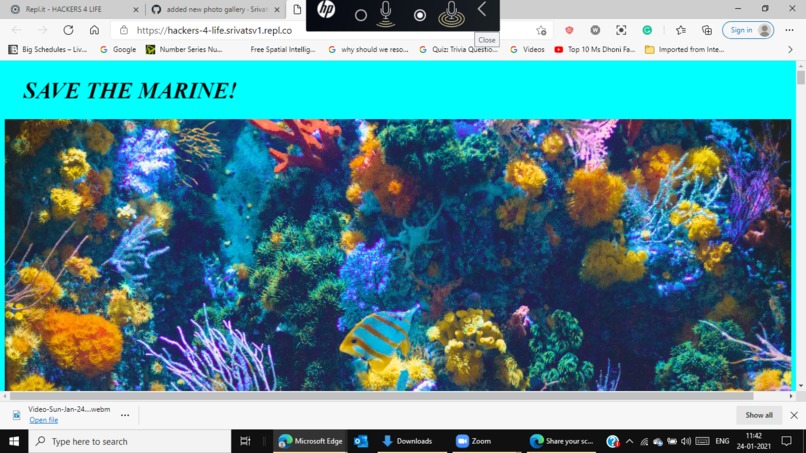Open the Windows Start menu

pos(14,441)
